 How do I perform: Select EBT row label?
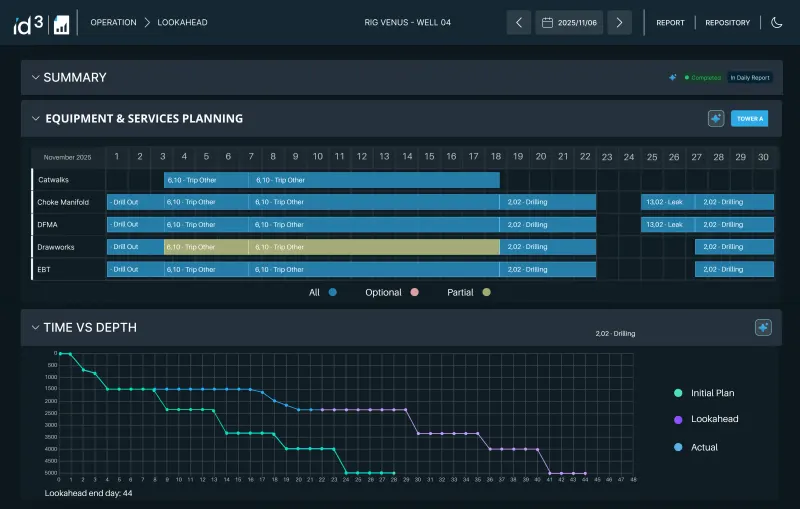[44, 269]
